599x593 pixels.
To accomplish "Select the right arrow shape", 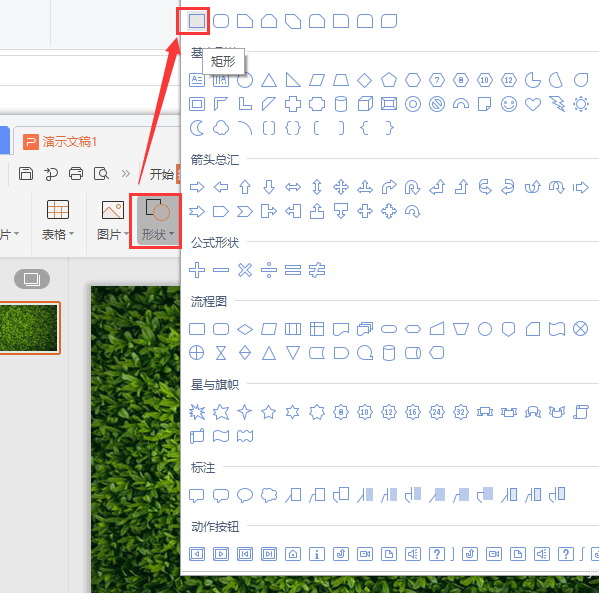I will [x=197, y=187].
